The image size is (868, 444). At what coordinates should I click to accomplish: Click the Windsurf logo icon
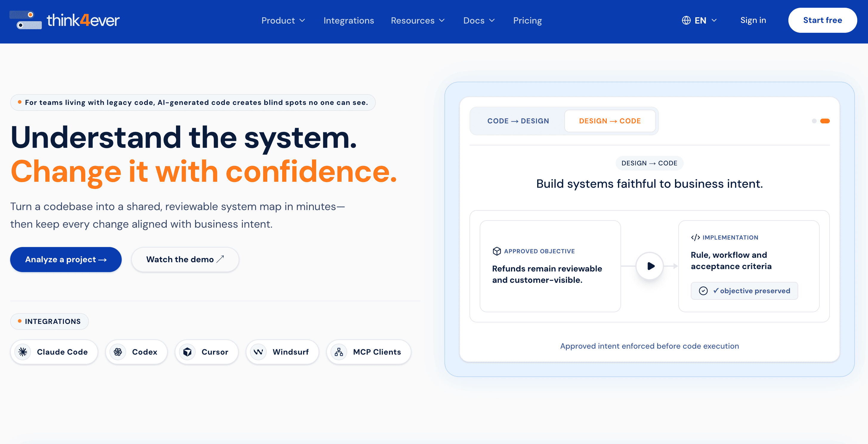click(258, 352)
